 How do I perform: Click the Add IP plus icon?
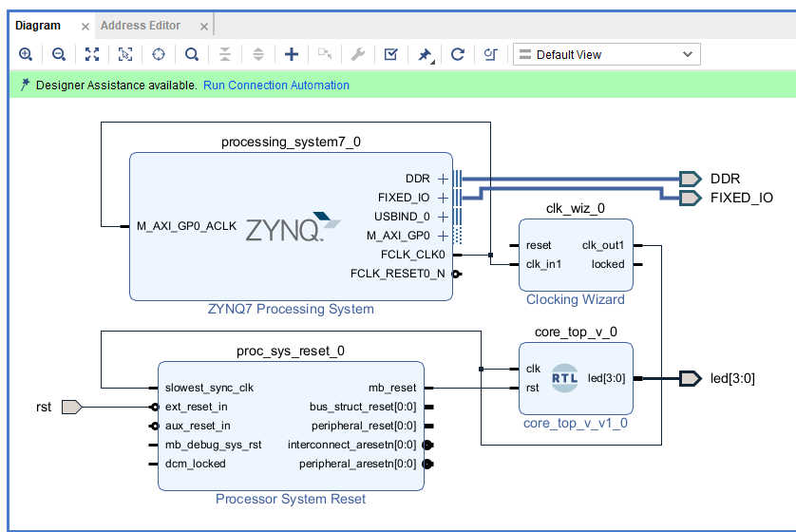pyautogui.click(x=292, y=54)
